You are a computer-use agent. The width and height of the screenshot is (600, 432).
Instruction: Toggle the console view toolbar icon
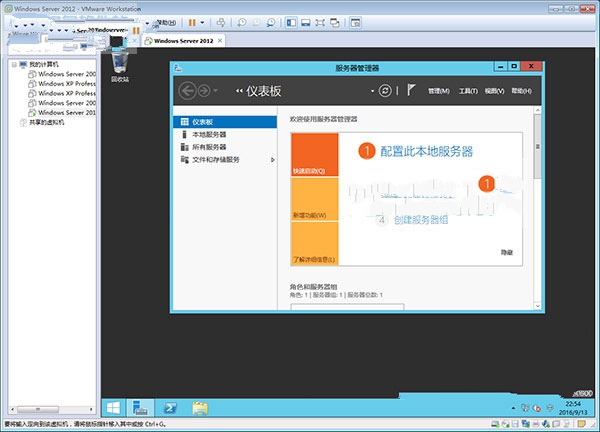click(x=355, y=23)
